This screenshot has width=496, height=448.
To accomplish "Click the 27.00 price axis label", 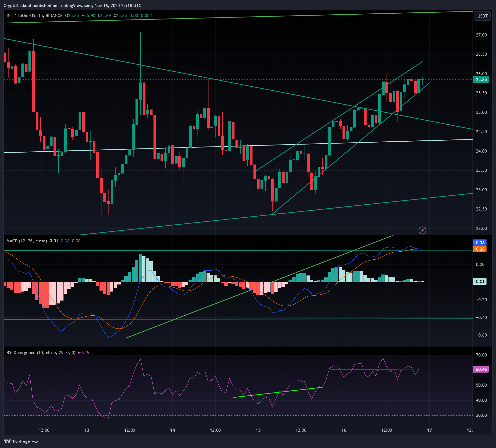I will [x=481, y=35].
